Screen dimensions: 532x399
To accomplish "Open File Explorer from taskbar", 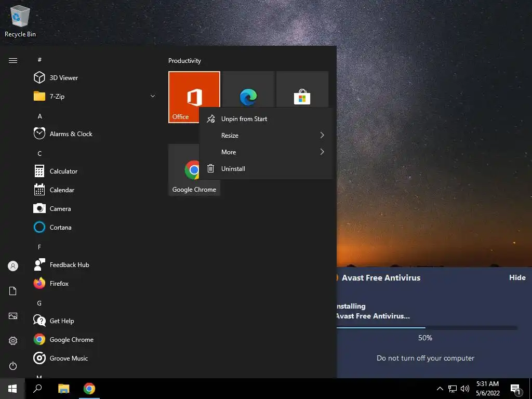I will point(63,389).
